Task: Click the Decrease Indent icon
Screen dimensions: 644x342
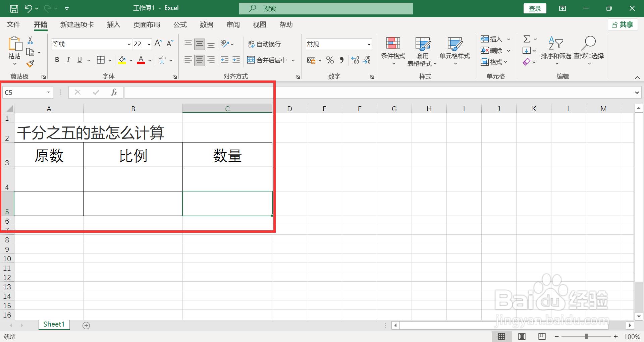Action: pos(225,60)
